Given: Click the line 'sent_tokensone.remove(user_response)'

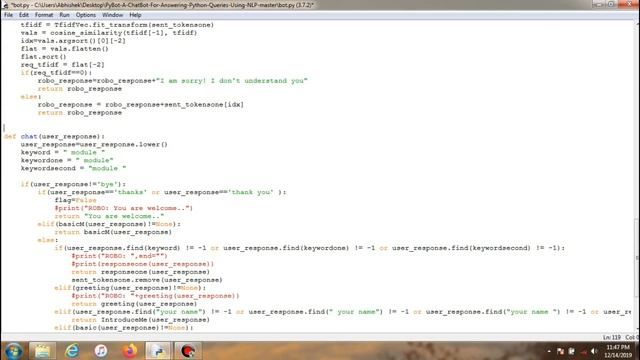Looking at the screenshot, I should (x=147, y=280).
